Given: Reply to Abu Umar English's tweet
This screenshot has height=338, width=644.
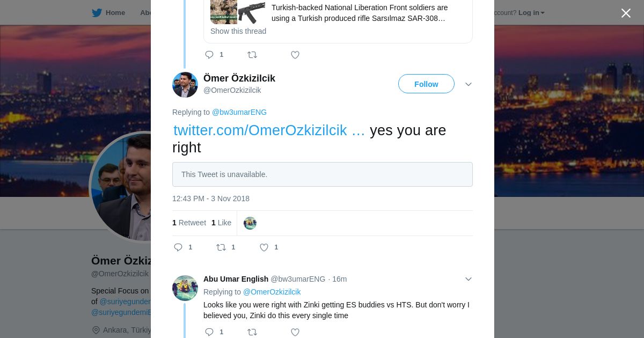Looking at the screenshot, I should (210, 332).
